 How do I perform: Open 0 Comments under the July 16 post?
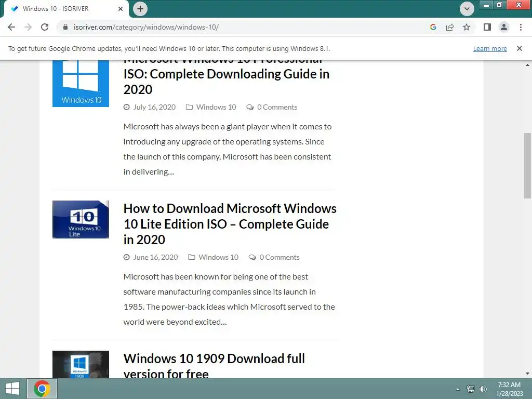pos(277,107)
